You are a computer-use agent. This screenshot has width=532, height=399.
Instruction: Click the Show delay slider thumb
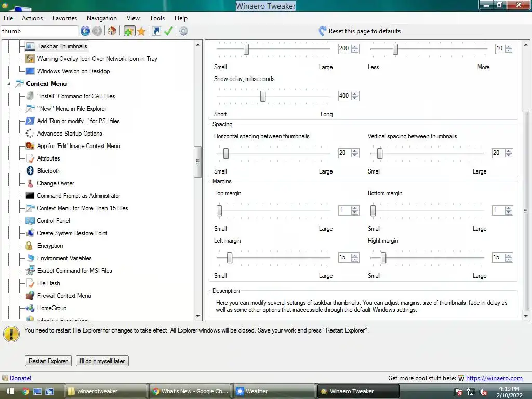(x=263, y=96)
